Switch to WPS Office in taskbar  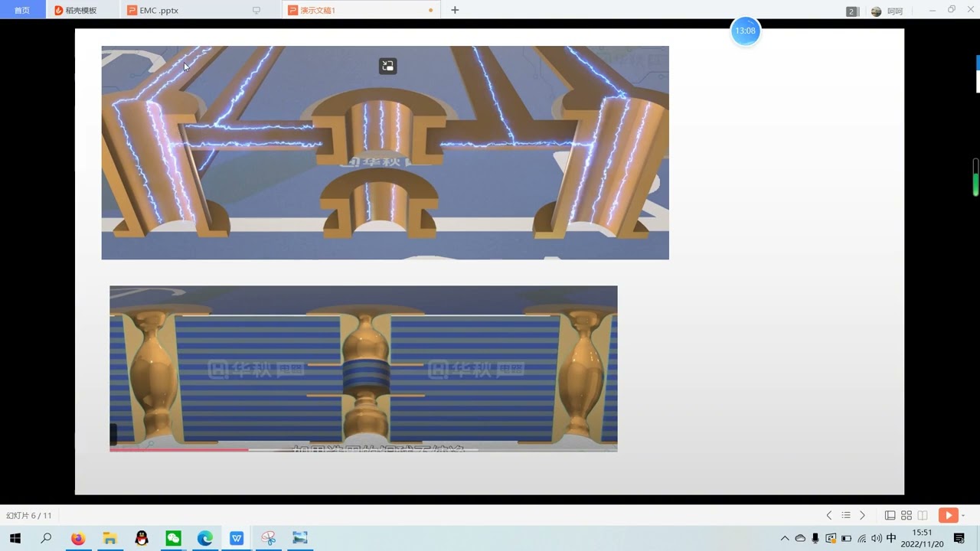point(237,539)
